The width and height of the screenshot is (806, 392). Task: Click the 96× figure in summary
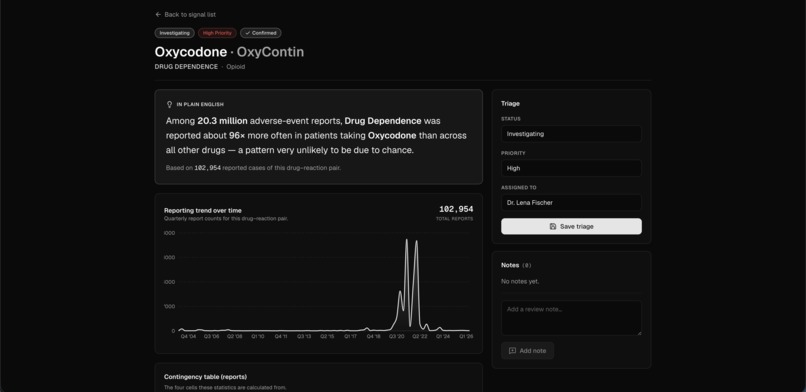pos(236,136)
